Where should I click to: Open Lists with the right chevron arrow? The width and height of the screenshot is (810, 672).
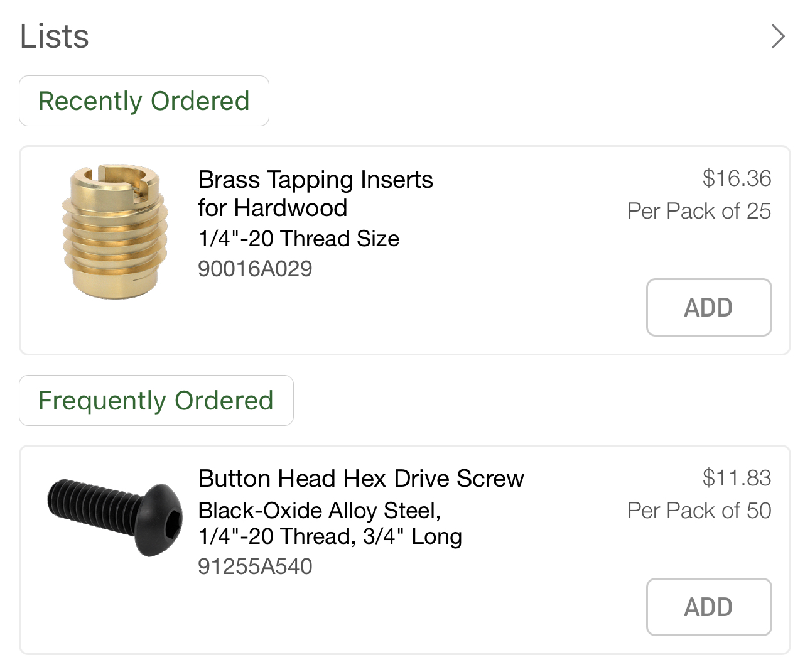click(777, 36)
